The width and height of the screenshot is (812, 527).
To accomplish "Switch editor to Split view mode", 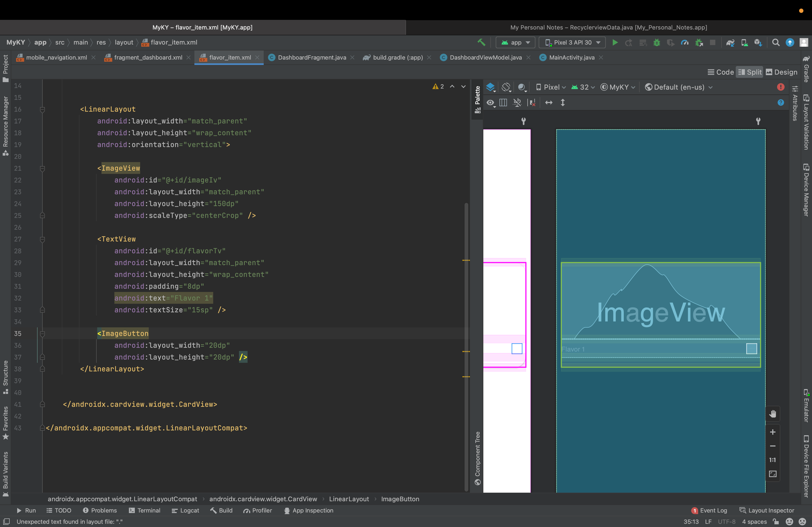I will (x=749, y=72).
